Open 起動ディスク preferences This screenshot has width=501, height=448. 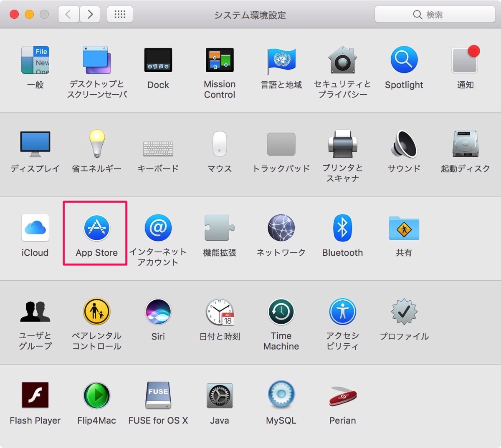465,144
